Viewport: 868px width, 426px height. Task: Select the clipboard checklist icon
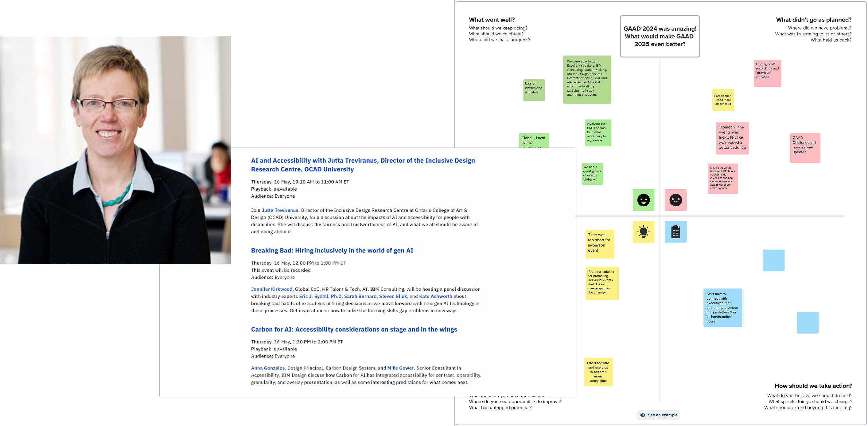675,232
